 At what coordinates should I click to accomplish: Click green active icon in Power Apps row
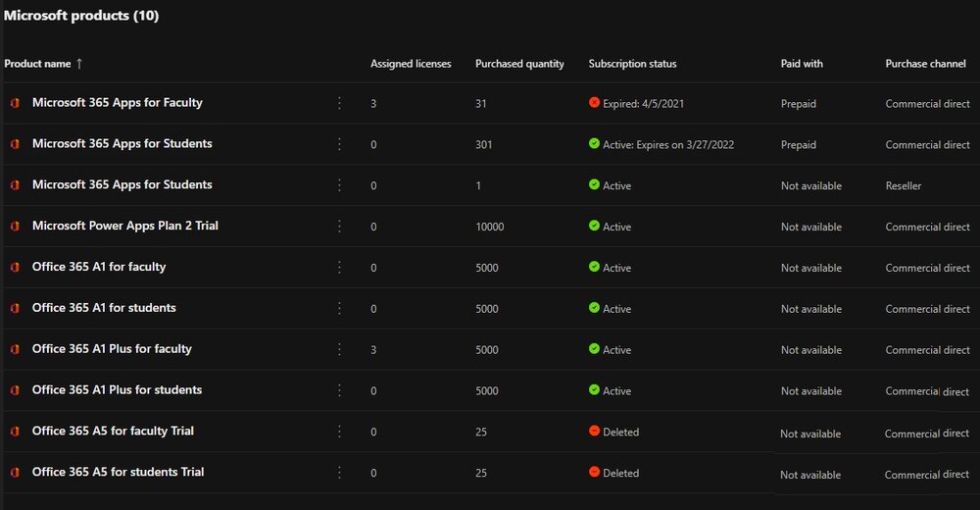coord(594,226)
